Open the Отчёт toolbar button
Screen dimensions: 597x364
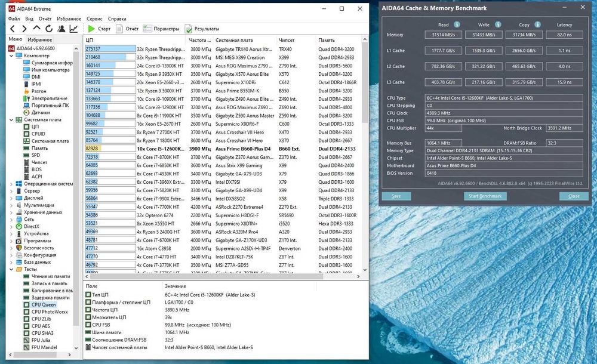coord(128,29)
